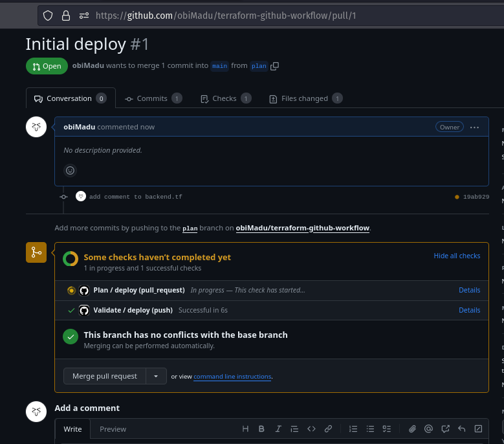
Task: Click obiMadu avatar beside the first comment
Action: (36, 127)
